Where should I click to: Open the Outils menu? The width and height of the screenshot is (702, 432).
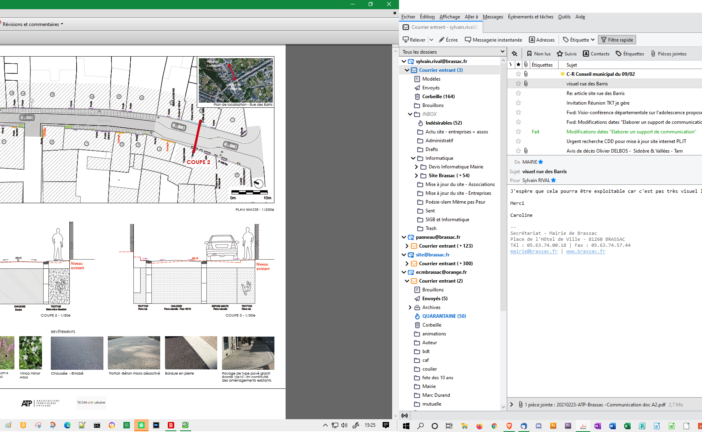tap(565, 17)
